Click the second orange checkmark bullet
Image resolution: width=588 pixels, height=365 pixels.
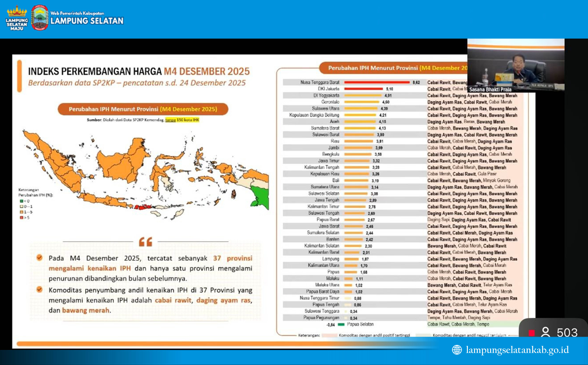39,289
